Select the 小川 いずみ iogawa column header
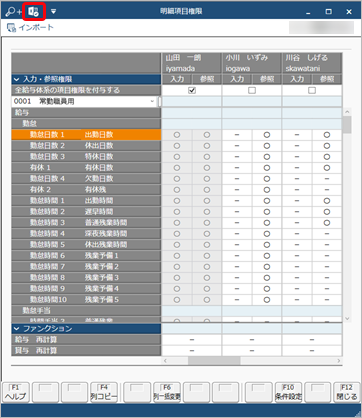The width and height of the screenshot is (362, 418). 252,63
